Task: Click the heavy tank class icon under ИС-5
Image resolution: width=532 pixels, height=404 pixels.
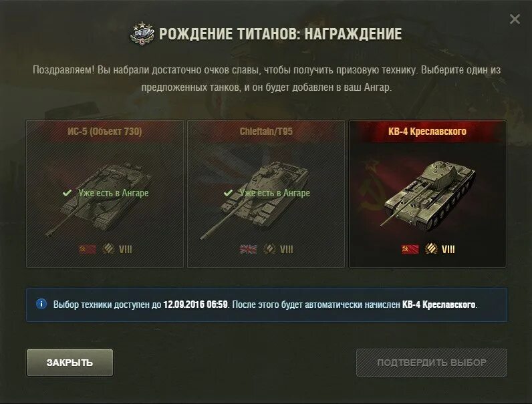Action: [108, 249]
